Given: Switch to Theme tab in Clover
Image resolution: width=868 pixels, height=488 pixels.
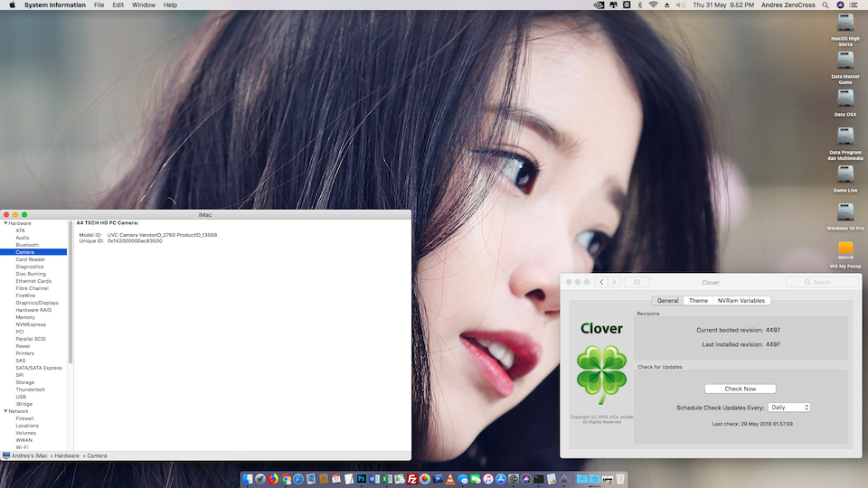Looking at the screenshot, I should [698, 300].
